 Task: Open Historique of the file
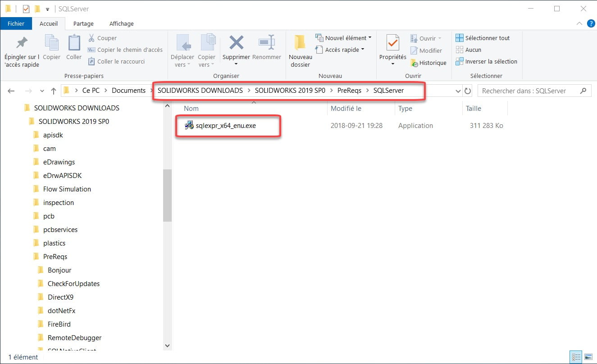[x=428, y=63]
